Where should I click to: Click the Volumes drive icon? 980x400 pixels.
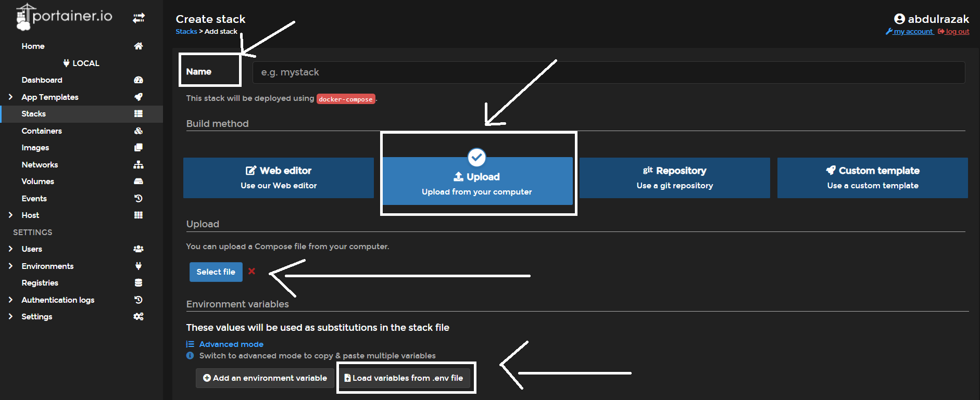(x=139, y=181)
